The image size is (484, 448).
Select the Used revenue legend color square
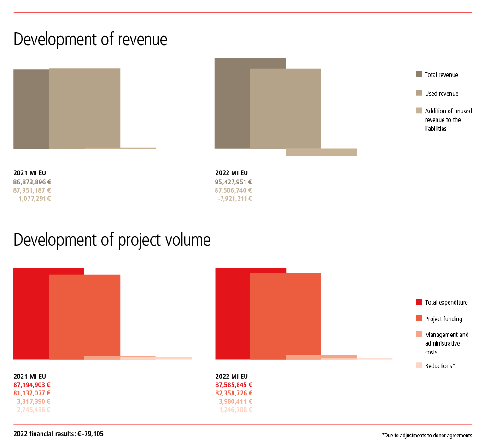click(419, 94)
